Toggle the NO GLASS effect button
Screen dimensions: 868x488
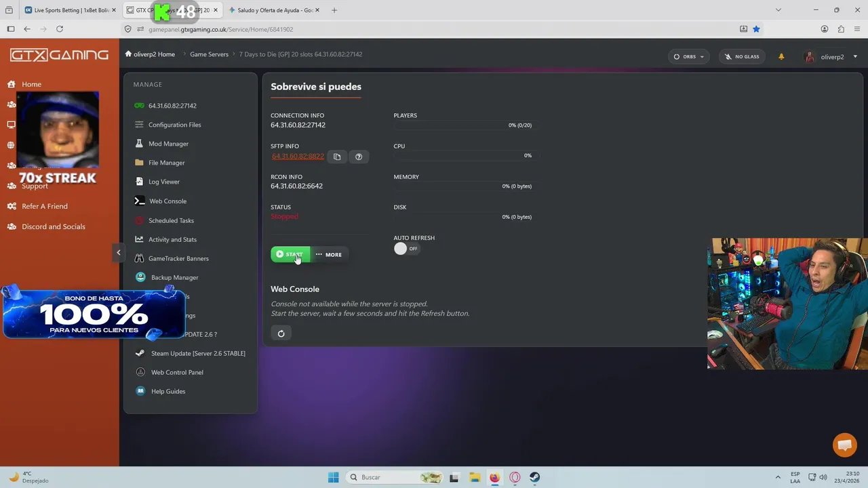[742, 57]
